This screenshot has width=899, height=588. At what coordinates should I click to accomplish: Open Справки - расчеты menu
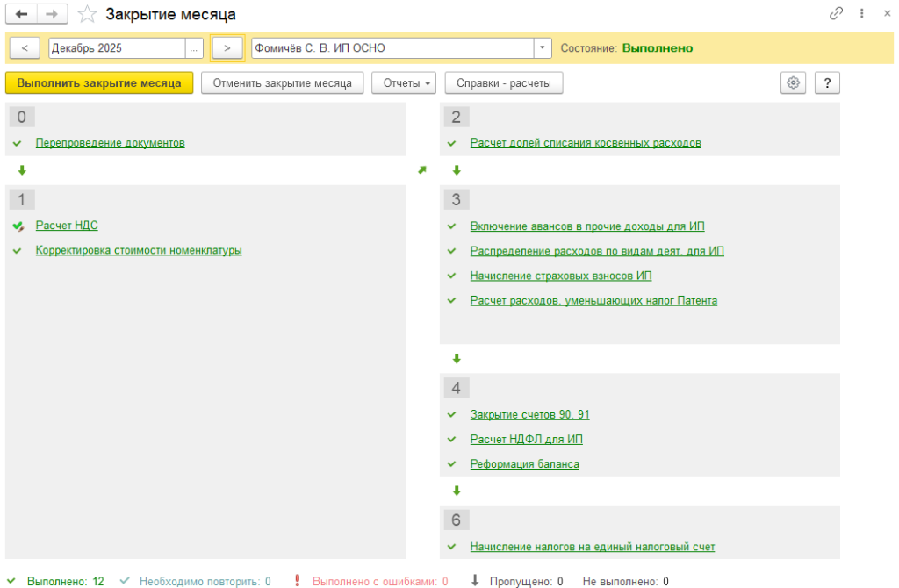503,82
